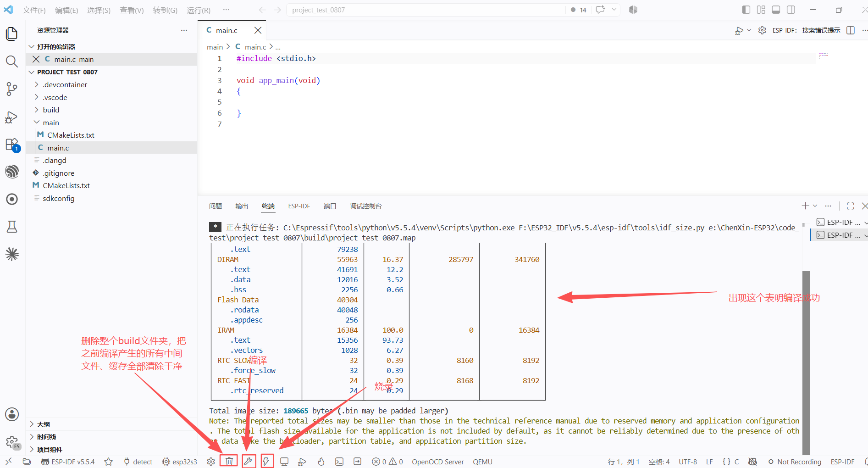868x468 pixels.
Task: Open Customize Layout button
Action: 761,10
